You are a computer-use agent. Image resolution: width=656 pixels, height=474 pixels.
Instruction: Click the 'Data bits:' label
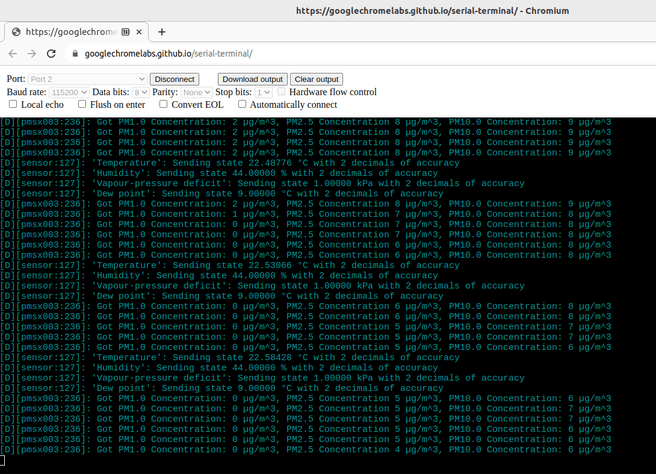pos(111,92)
